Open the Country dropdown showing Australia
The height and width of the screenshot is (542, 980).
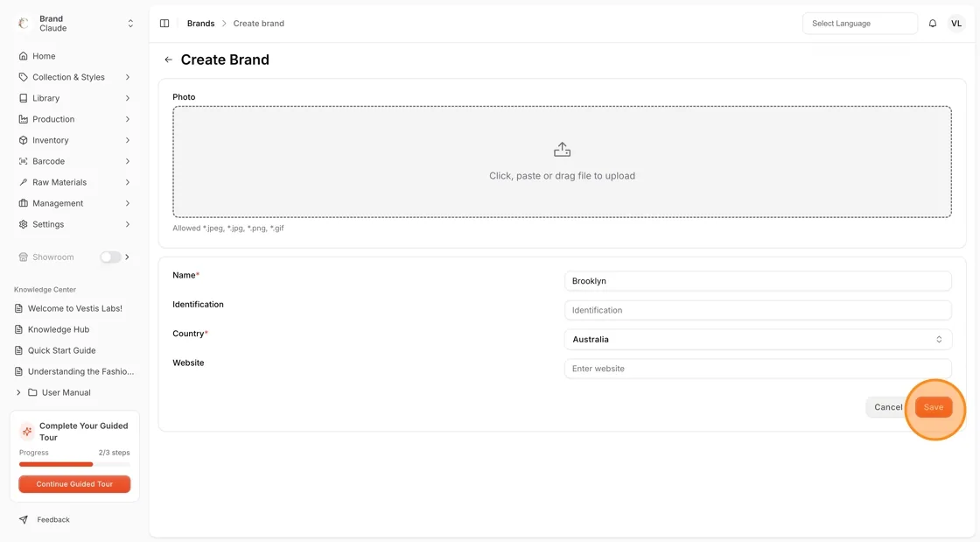(758, 340)
